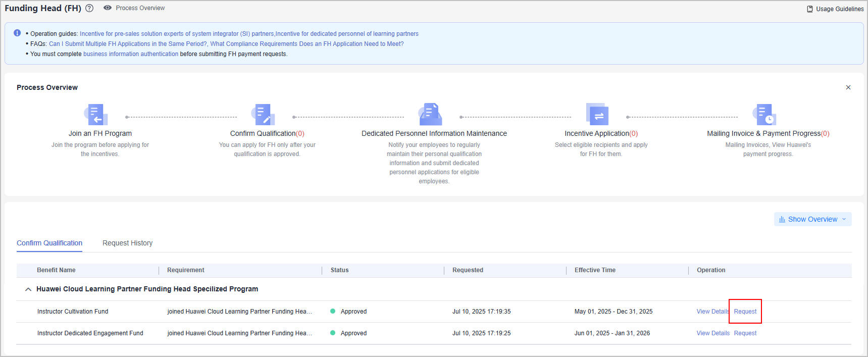The image size is (868, 357).
Task: Click the Usage Guidelines document icon
Action: [x=810, y=9]
